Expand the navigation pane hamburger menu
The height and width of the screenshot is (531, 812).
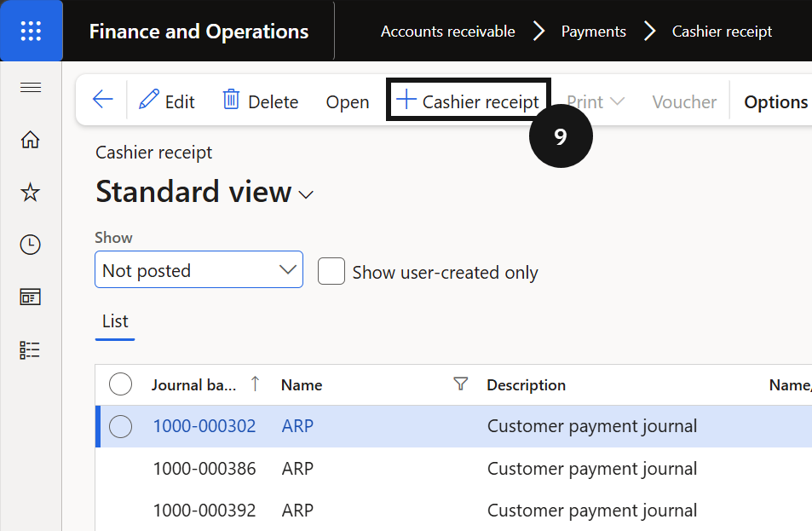pyautogui.click(x=31, y=88)
